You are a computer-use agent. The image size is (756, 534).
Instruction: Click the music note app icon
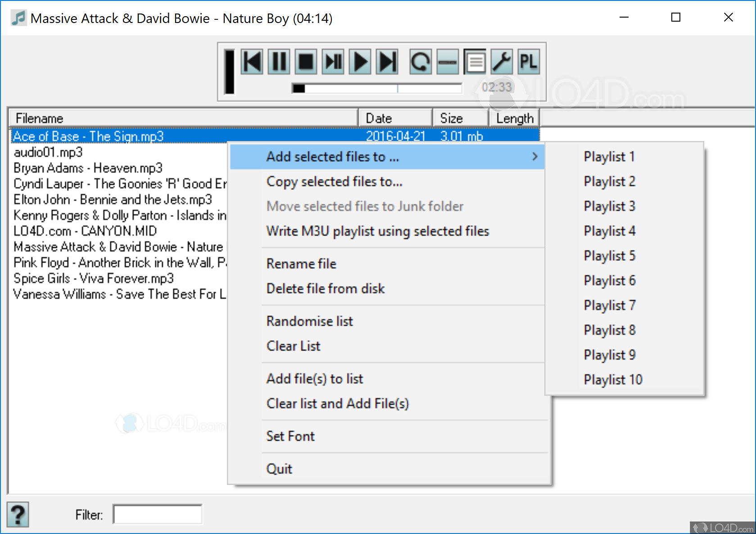pos(18,18)
